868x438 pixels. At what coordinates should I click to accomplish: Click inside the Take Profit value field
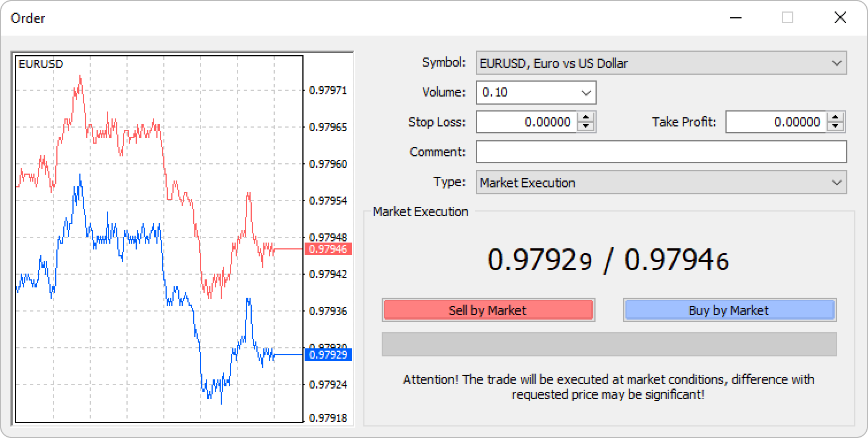click(776, 122)
